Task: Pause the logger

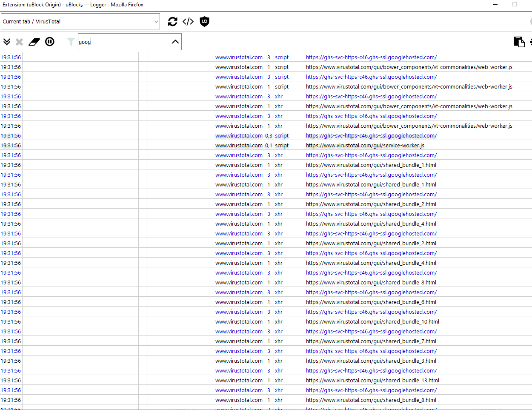Action: pyautogui.click(x=50, y=42)
